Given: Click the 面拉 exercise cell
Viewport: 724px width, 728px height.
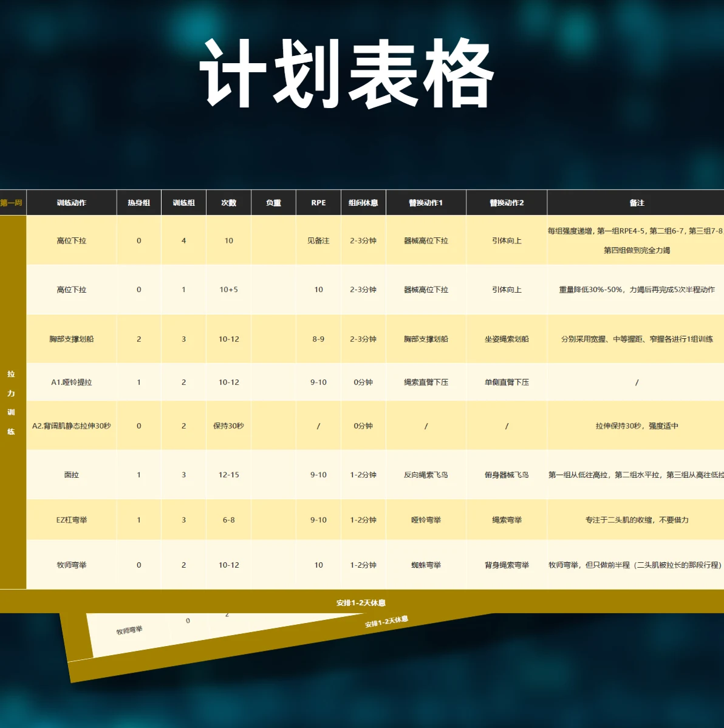Looking at the screenshot, I should (x=72, y=474).
